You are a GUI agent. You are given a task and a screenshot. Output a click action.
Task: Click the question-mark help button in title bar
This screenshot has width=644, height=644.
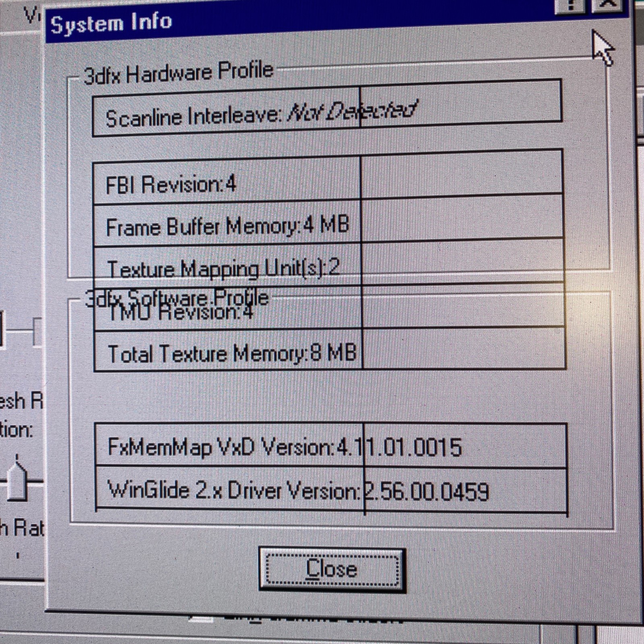tap(571, 6)
